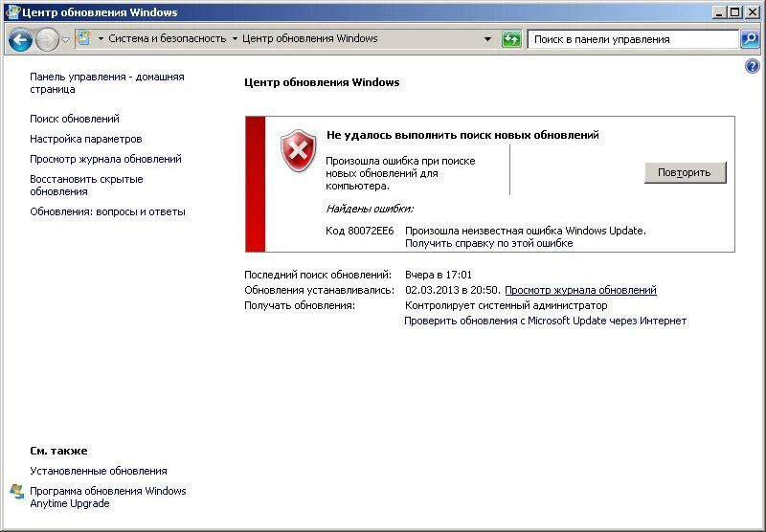The height and width of the screenshot is (532, 766).
Task: Click the window title bar icon
Action: coord(12,11)
